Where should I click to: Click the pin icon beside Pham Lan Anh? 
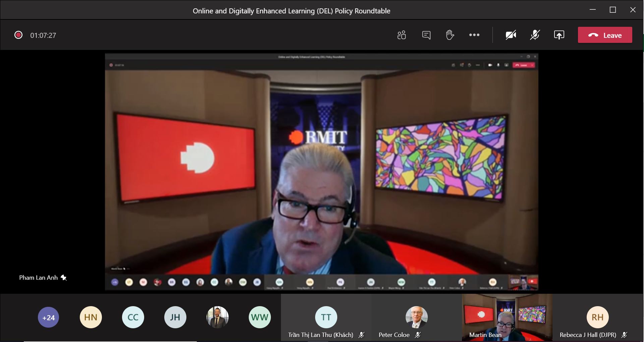point(64,278)
